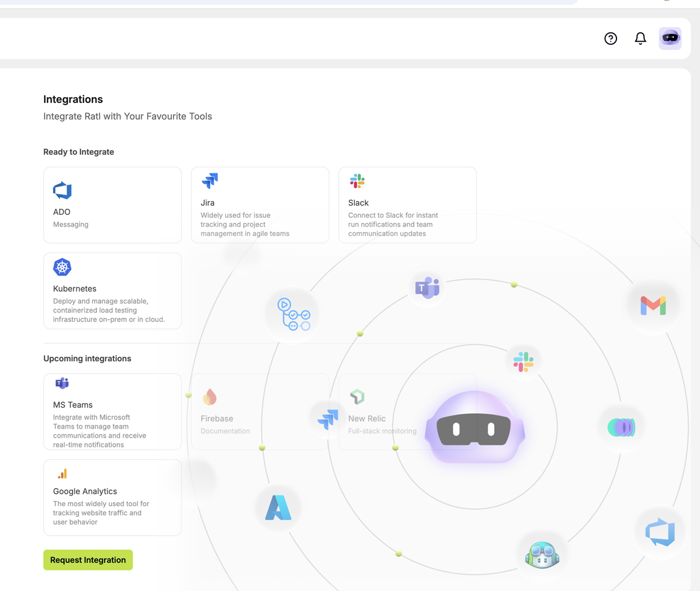This screenshot has height=591, width=700.
Task: Select the Jira card title
Action: point(208,203)
